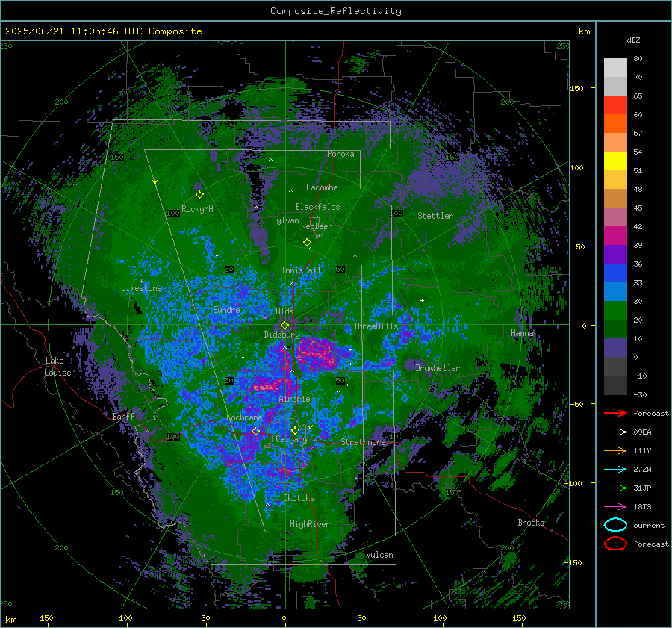Pick the red swatch between 65 and 60
The width and height of the screenshot is (672, 628).
pos(615,105)
